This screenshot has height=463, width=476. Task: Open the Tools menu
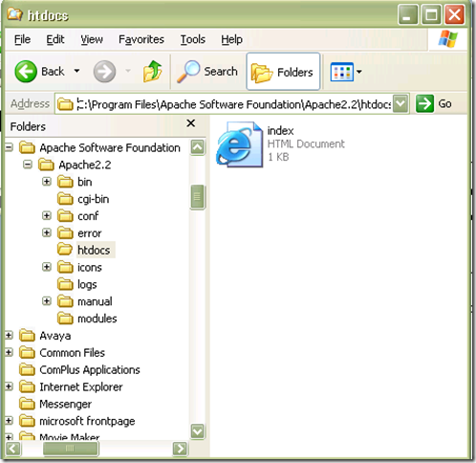coord(193,39)
